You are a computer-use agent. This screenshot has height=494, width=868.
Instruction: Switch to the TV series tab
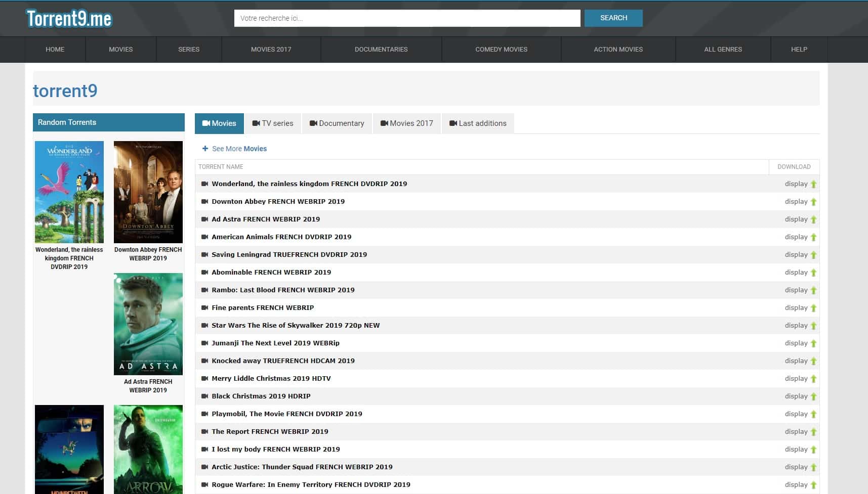[272, 123]
